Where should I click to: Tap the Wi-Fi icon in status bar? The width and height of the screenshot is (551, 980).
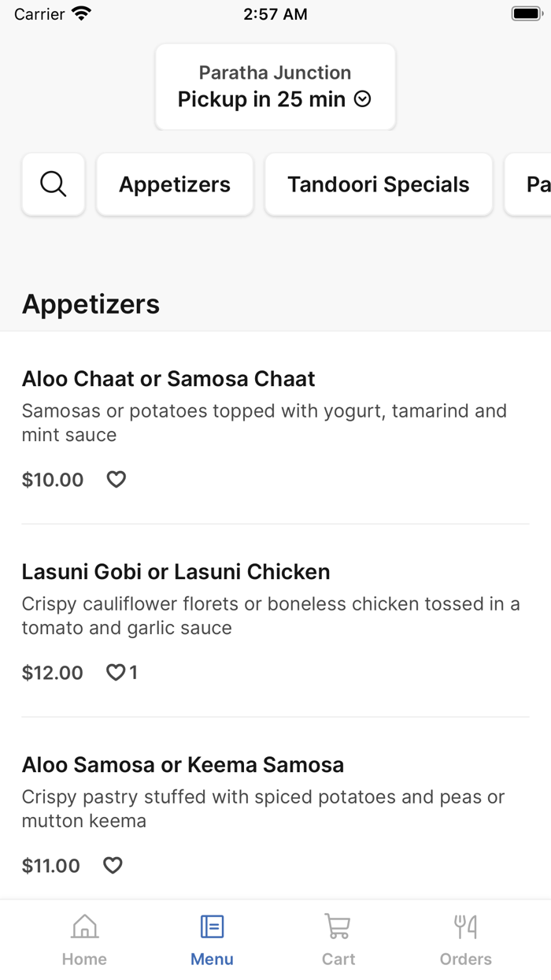coord(81,13)
